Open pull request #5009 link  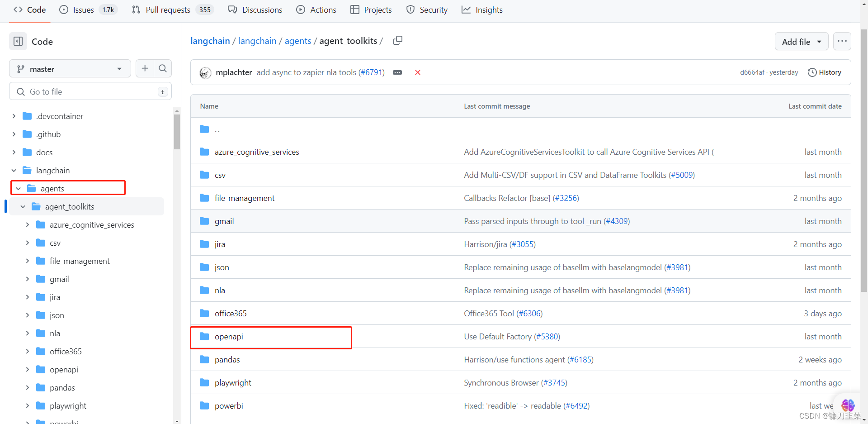(682, 175)
